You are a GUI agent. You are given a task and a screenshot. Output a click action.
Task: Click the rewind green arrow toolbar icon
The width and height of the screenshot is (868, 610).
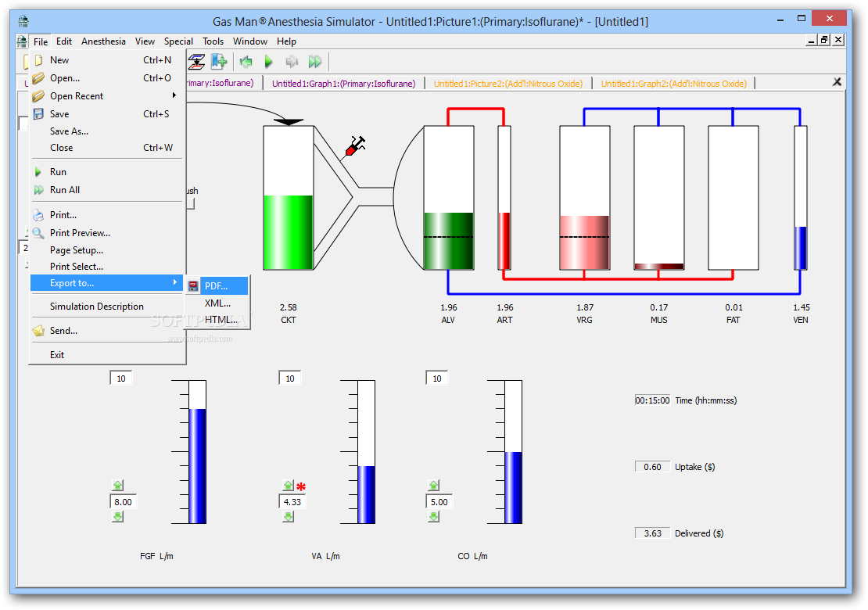pyautogui.click(x=246, y=62)
